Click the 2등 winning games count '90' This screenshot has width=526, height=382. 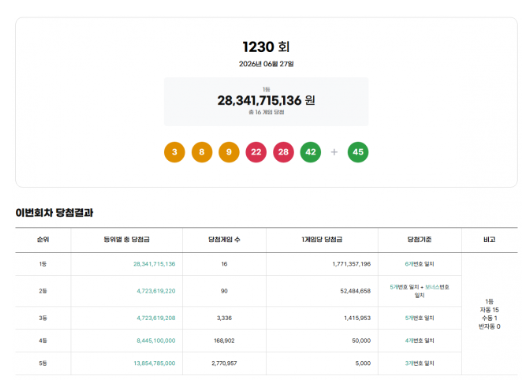pyautogui.click(x=224, y=291)
